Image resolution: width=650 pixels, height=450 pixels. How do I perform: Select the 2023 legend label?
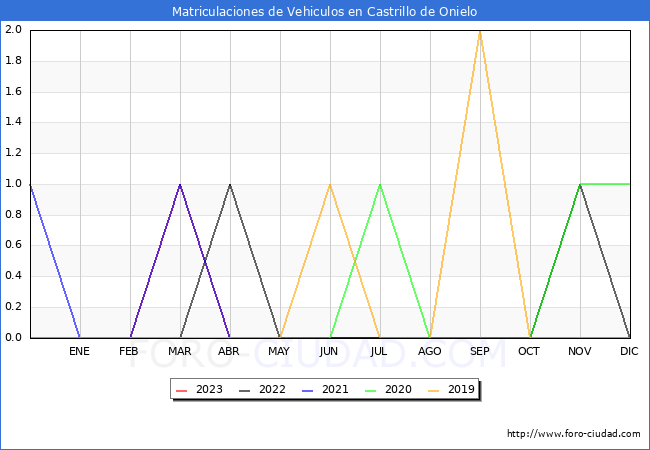(209, 390)
